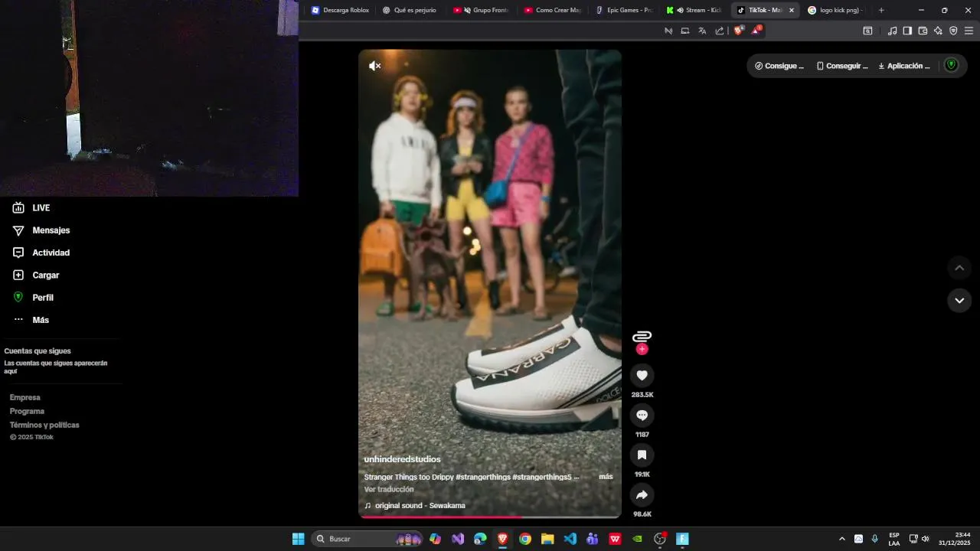Switch to the Stream - Kick tab
Screen dimensions: 980x551
coord(694,10)
